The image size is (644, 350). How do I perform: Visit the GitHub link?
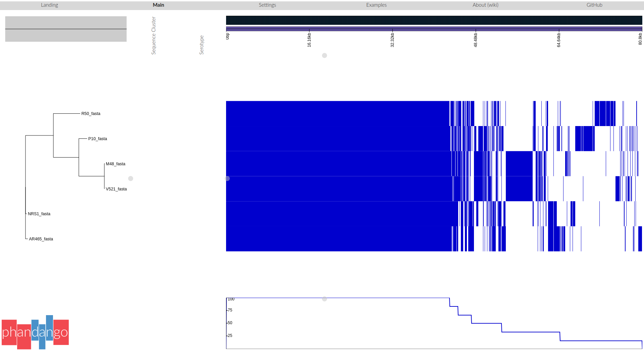594,5
